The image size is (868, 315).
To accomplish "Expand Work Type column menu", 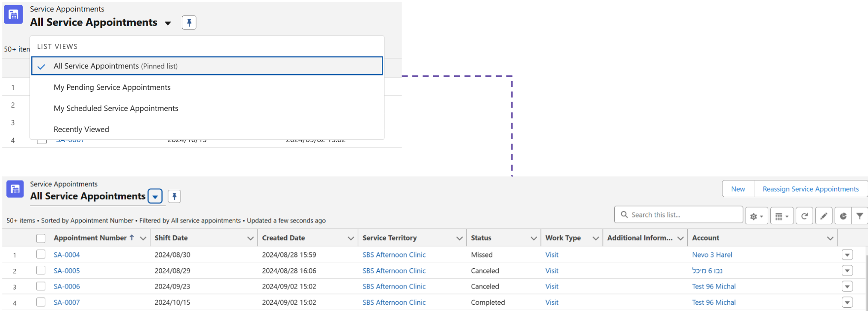I will coord(595,238).
